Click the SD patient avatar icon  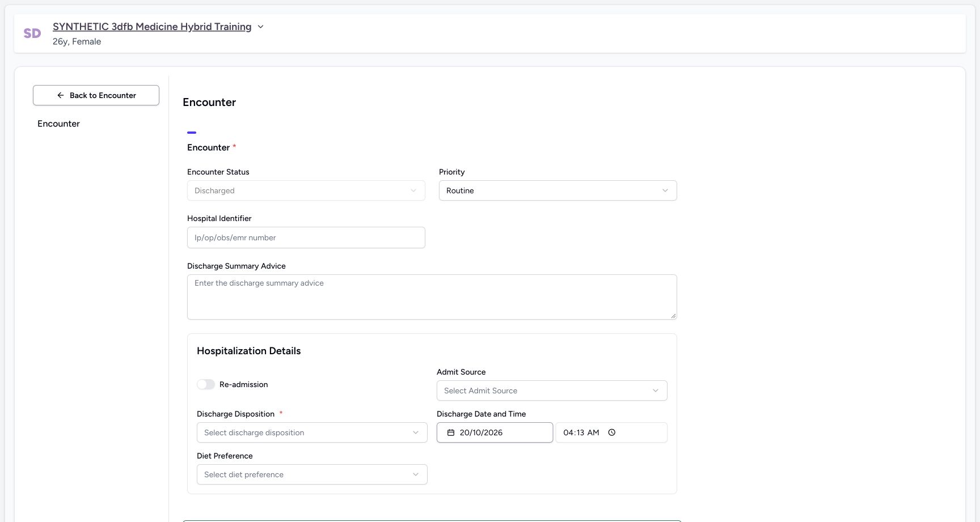click(x=32, y=33)
